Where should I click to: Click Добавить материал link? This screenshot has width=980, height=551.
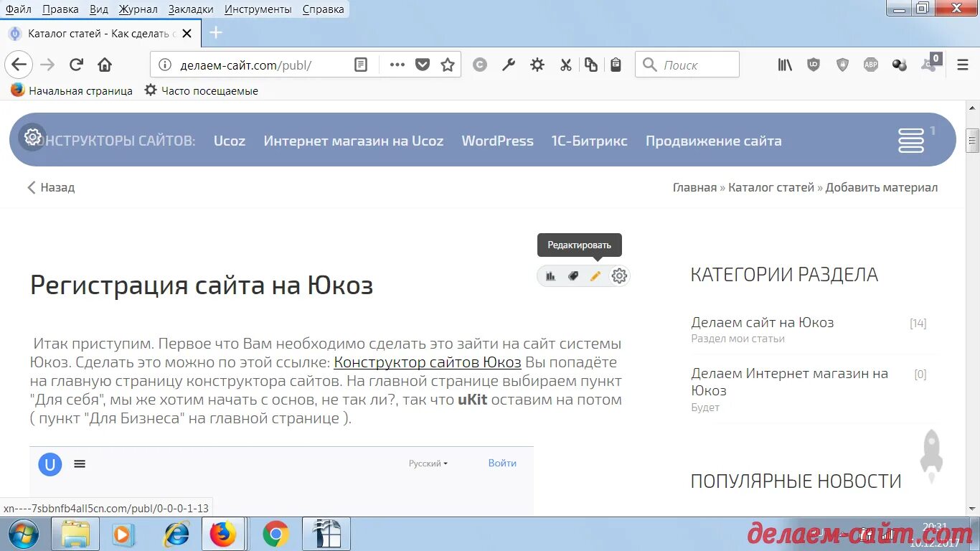pyautogui.click(x=882, y=187)
